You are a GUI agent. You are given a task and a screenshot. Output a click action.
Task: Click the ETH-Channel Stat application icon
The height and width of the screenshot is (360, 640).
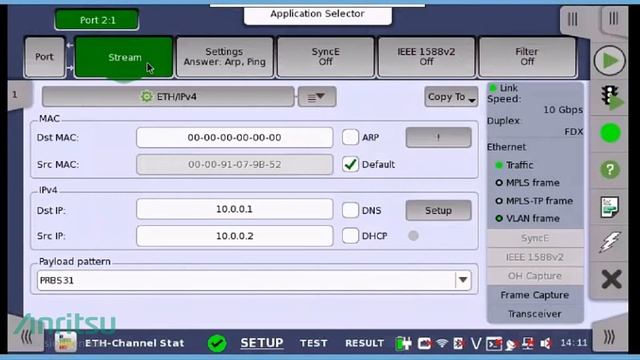pos(65,342)
